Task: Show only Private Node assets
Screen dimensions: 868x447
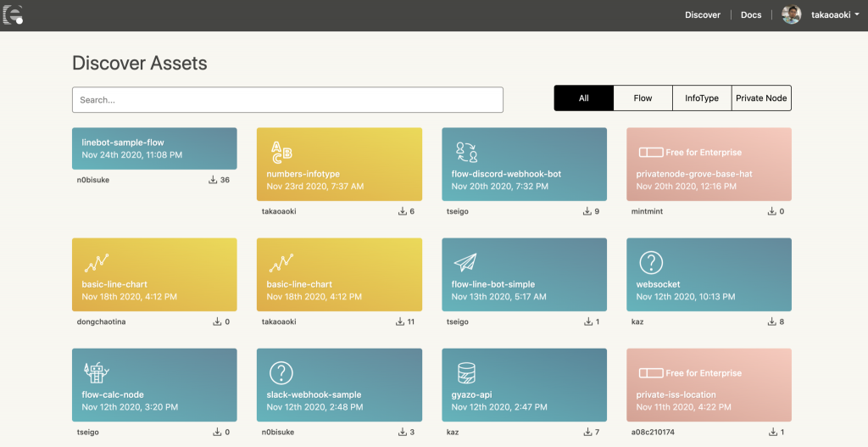Action: [761, 98]
